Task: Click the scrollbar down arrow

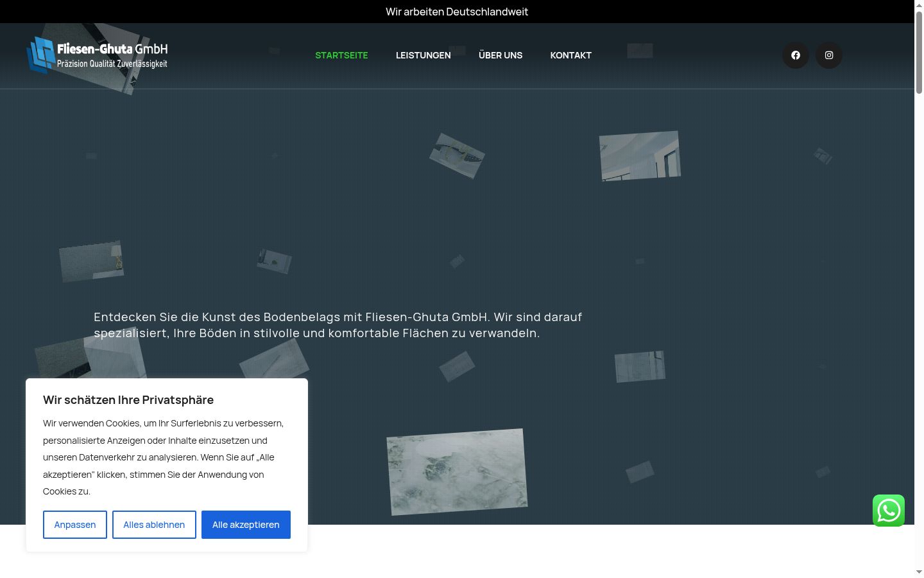Action: 919,572
